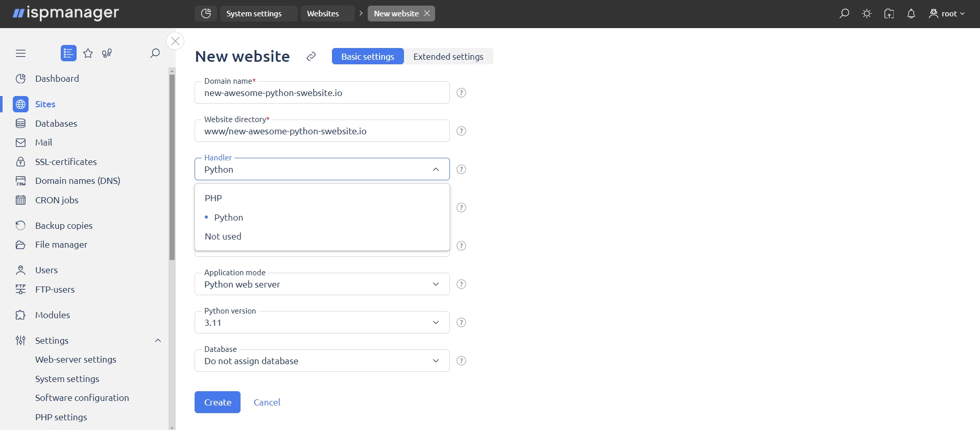Choose PHP in Handler list
Image resolution: width=980 pixels, height=430 pixels.
point(322,198)
